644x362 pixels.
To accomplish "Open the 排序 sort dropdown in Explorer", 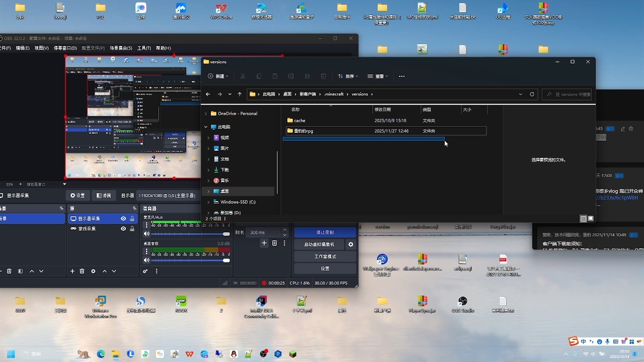I will pyautogui.click(x=348, y=76).
